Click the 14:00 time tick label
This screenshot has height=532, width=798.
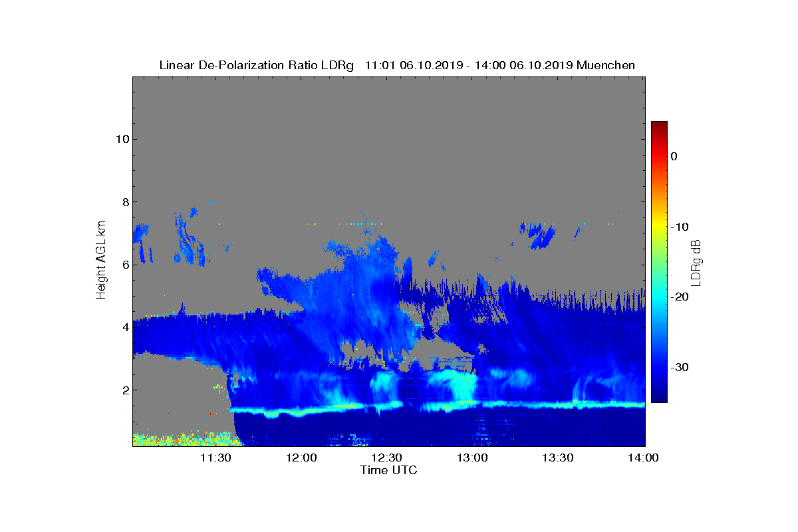coord(644,458)
